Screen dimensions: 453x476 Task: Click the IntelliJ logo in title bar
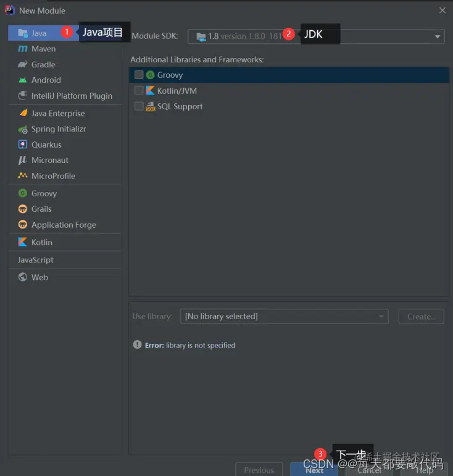(10, 10)
